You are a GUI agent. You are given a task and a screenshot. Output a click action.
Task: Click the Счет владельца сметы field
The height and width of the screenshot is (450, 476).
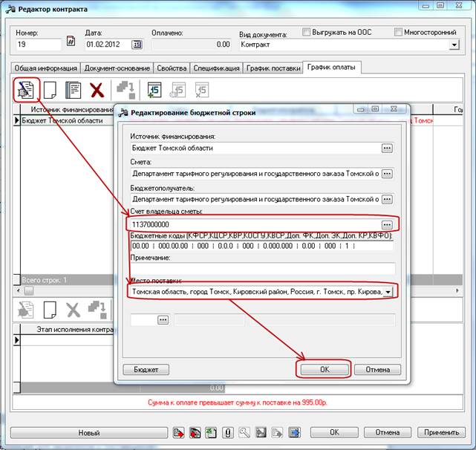click(252, 224)
